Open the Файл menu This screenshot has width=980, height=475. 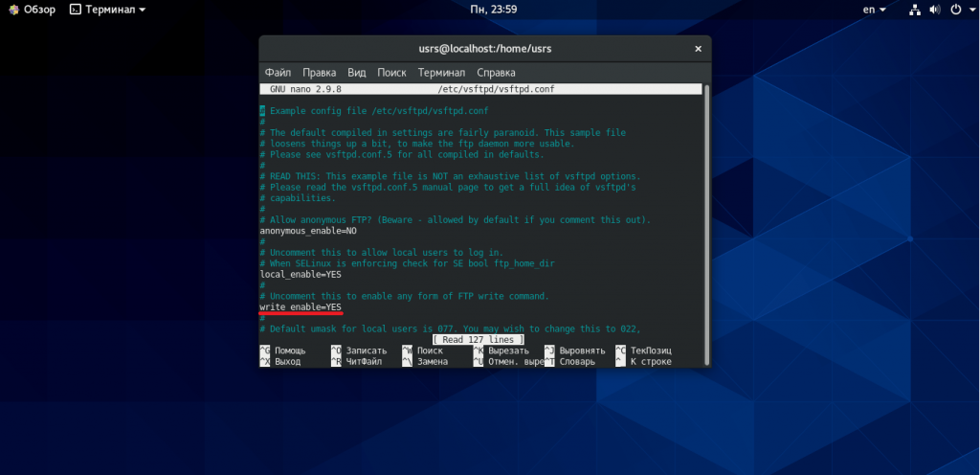(x=278, y=73)
